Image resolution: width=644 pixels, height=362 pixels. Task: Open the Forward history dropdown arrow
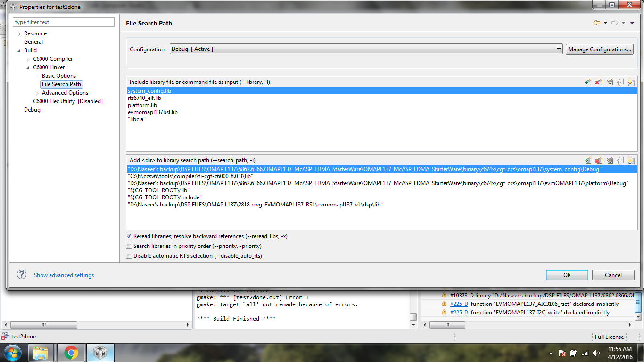623,23
